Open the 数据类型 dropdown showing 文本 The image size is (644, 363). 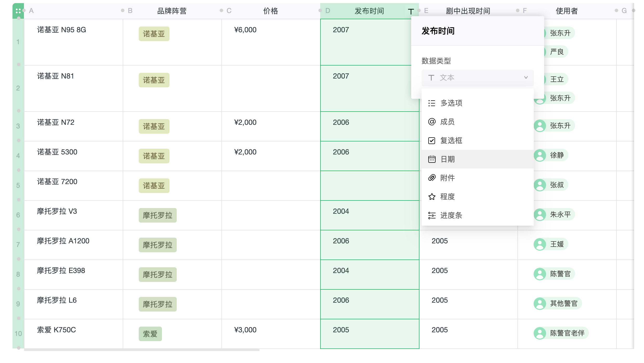click(477, 78)
